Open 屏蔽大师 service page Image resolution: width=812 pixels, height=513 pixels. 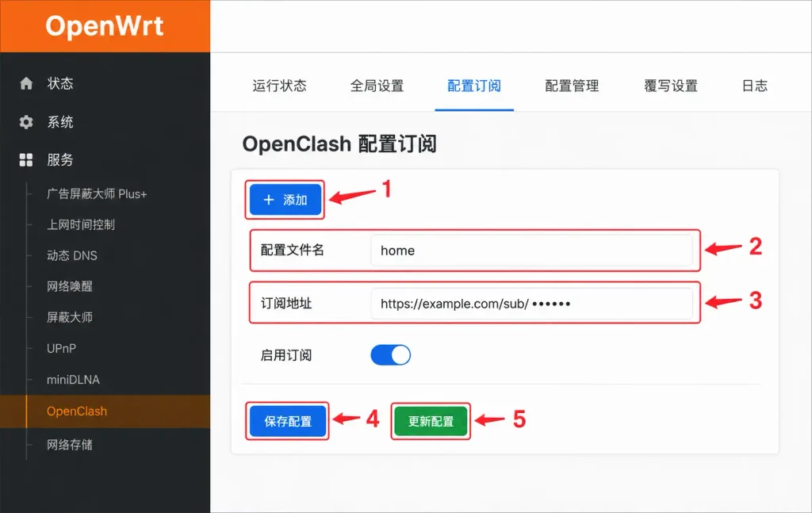[70, 317]
